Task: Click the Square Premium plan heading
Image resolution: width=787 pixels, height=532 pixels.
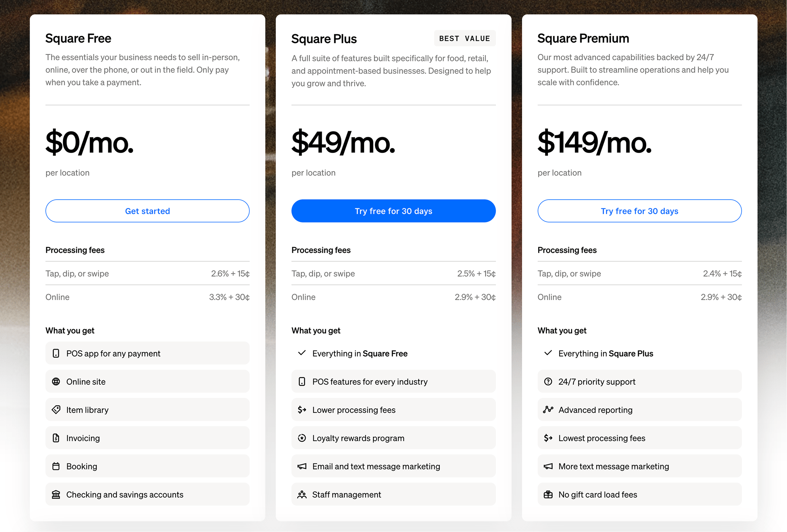Action: 583,38
